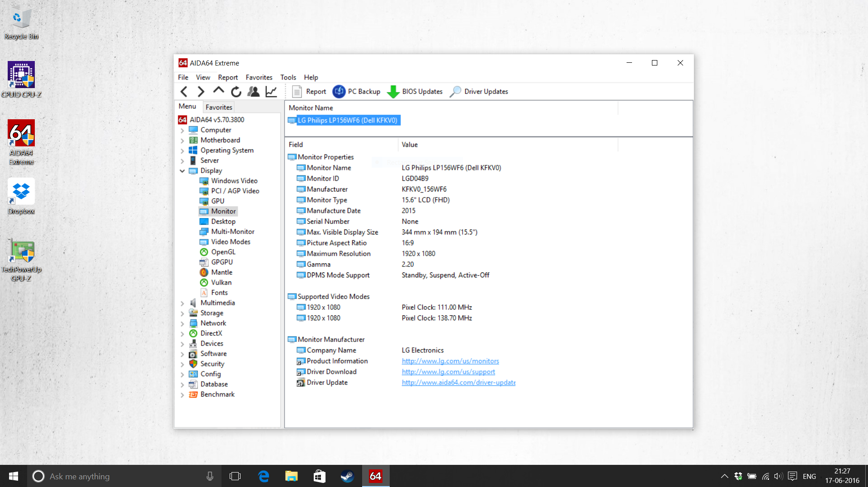
Task: Open the Fonts tree entry
Action: coord(219,293)
